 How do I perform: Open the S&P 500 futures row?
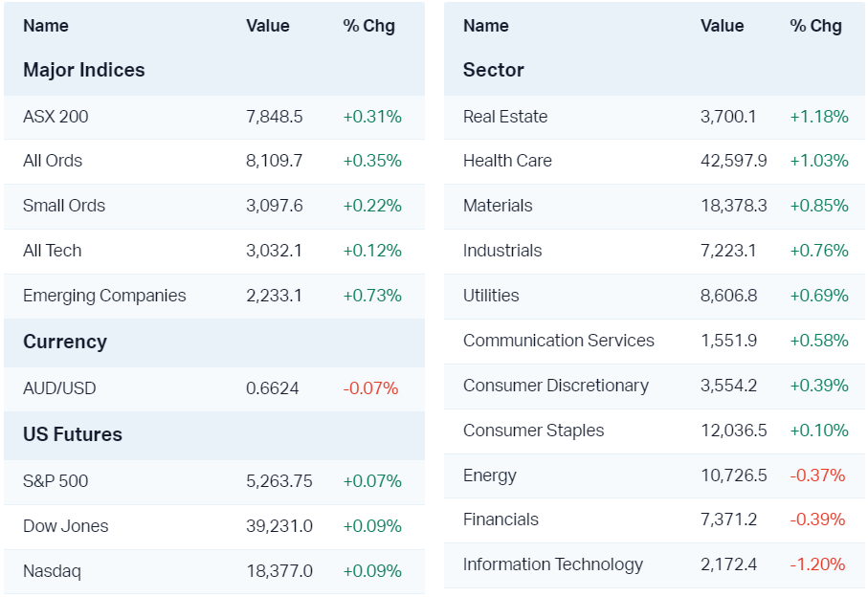[x=56, y=481]
